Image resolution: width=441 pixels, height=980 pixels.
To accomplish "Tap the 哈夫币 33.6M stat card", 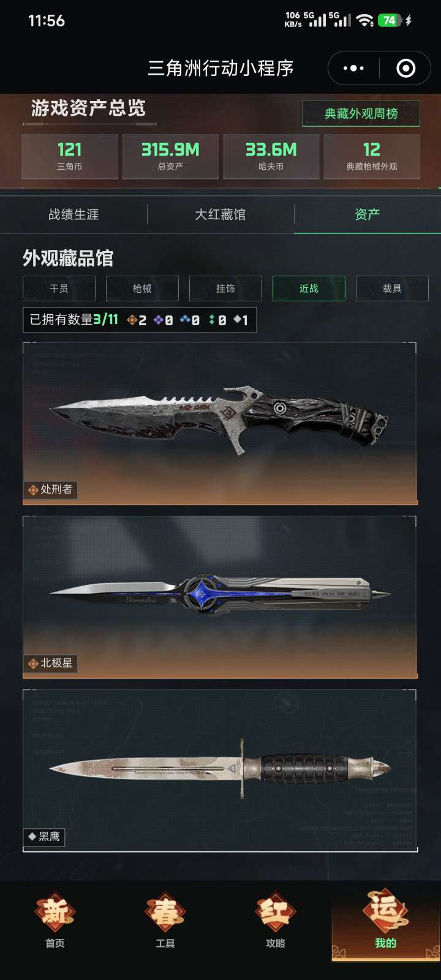I will coord(271,157).
